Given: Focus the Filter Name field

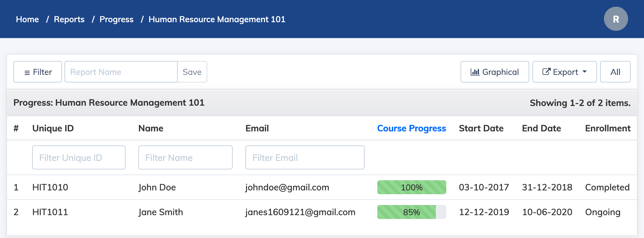Looking at the screenshot, I should [x=185, y=157].
